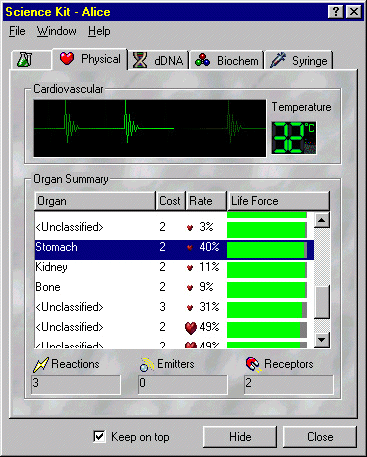Click the heart icon beside 3% rate
This screenshot has width=367, height=457.
coord(190,228)
